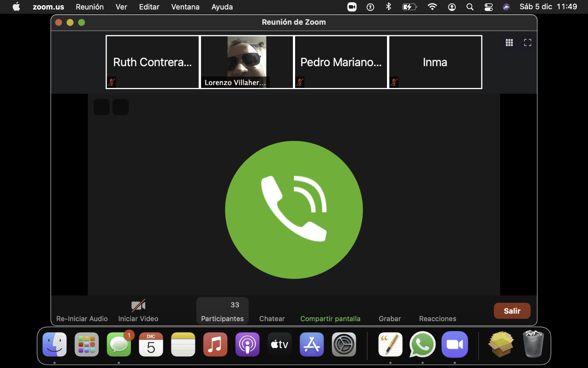Click the Accessibility icon in menu bar
This screenshot has height=368, width=588.
click(x=370, y=7)
